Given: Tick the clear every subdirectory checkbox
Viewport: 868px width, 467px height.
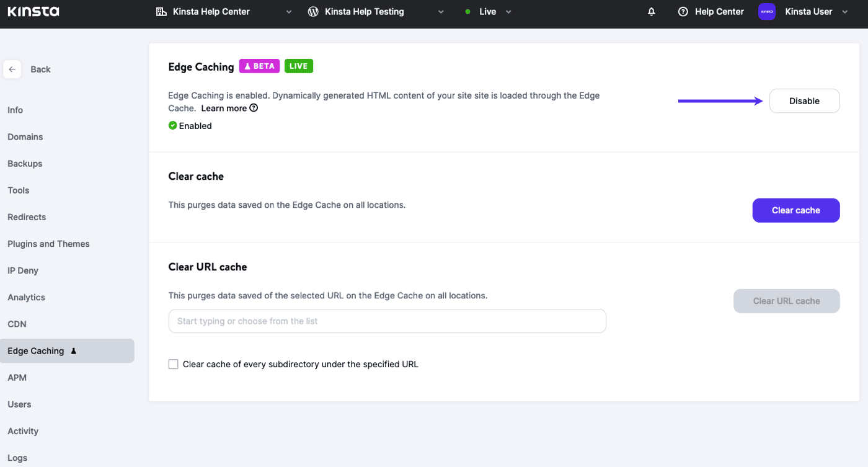Looking at the screenshot, I should [174, 364].
